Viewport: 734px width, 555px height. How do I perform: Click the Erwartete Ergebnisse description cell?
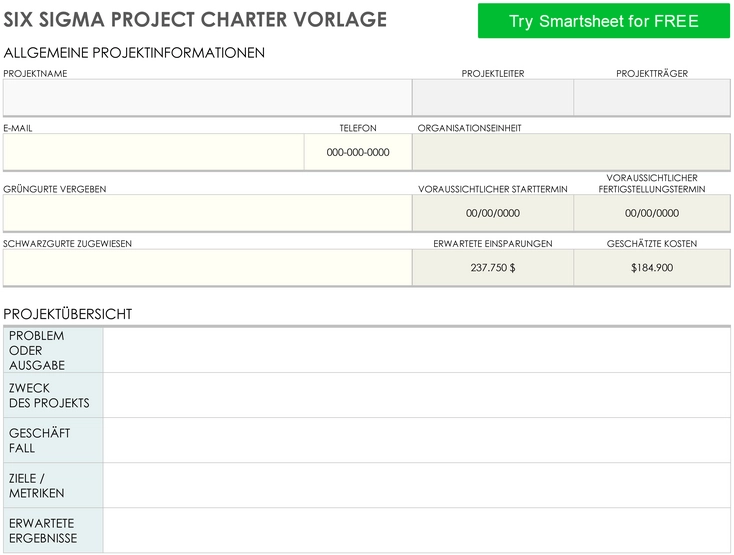(417, 530)
